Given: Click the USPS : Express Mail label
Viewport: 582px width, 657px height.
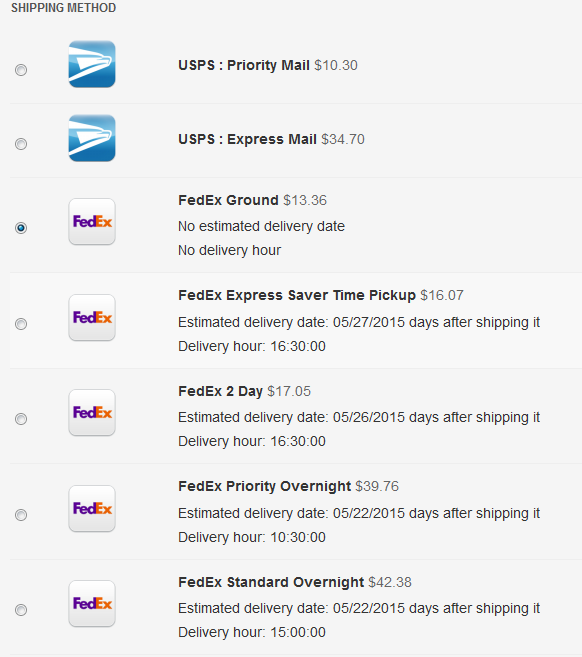Looking at the screenshot, I should coord(247,139).
